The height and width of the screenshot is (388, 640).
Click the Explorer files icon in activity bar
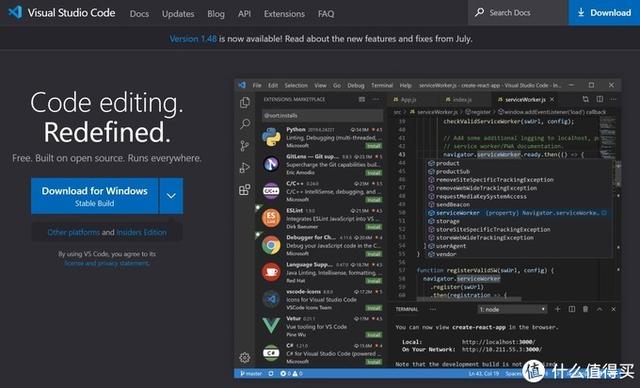tap(245, 102)
